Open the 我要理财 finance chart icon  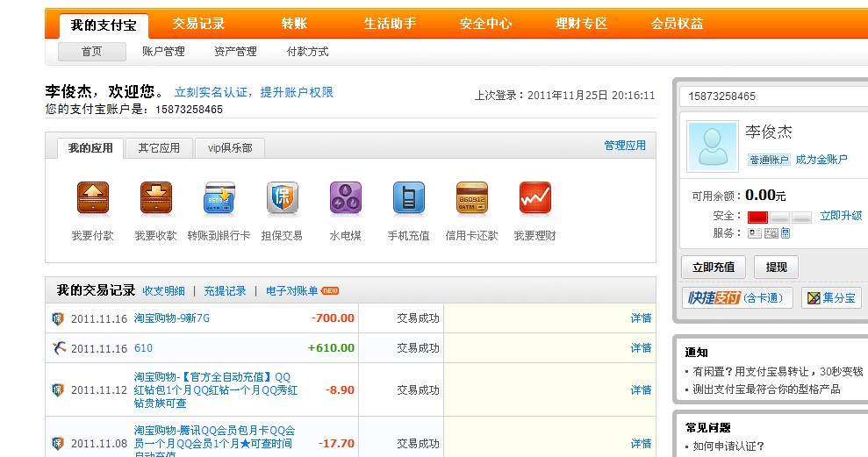(534, 198)
